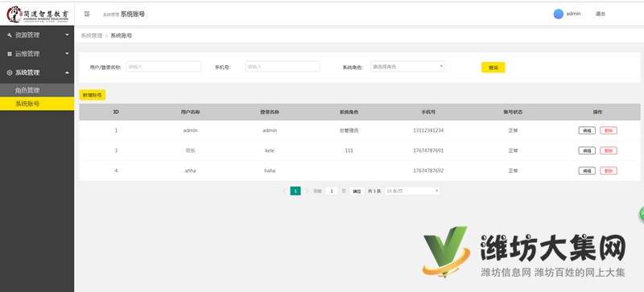Screen dimensions: 644x292
Task: Click the 新增账号 add account button
Action: click(93, 95)
